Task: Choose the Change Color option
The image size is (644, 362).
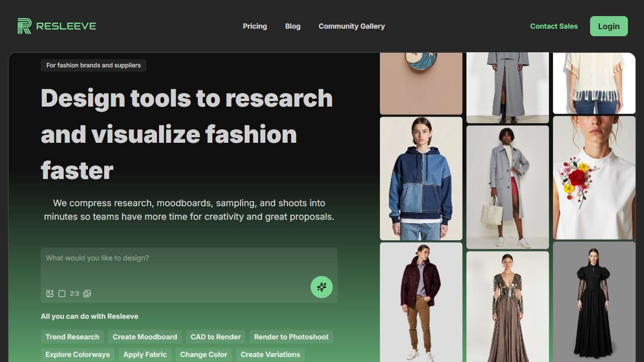Action: click(x=203, y=354)
